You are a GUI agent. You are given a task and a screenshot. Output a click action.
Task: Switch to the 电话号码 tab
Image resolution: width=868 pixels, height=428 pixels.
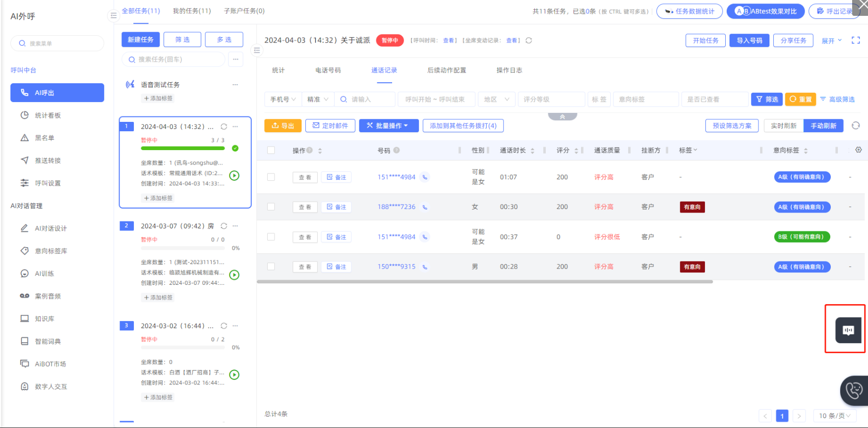(x=328, y=70)
